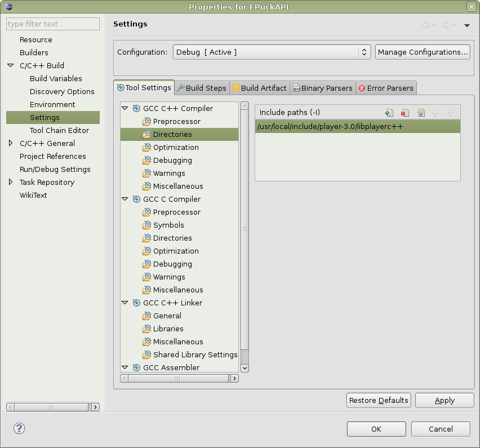This screenshot has height=448, width=480.
Task: Open the Configuration dropdown
Action: pos(272,52)
